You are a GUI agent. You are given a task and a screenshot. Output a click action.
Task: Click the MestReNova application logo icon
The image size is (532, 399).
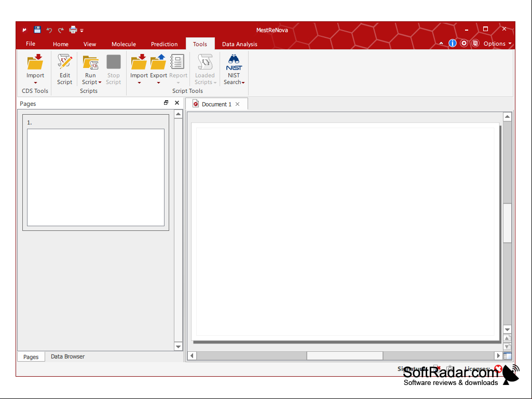pyautogui.click(x=24, y=30)
